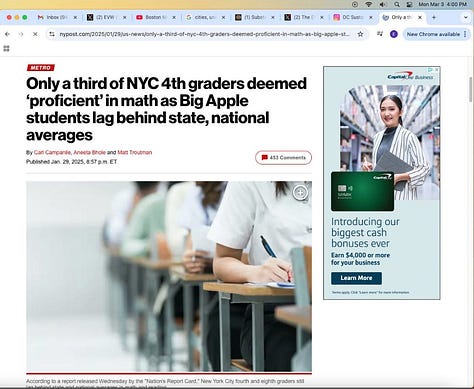
Task: Open Spotlight search in menu bar
Action: [397, 4]
